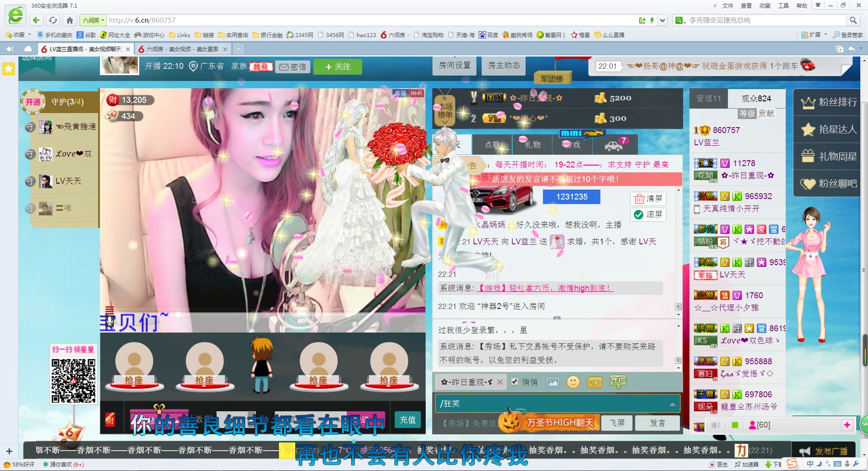Open 房主动态 host updates
Viewport: 868px width, 471px height.
point(504,66)
